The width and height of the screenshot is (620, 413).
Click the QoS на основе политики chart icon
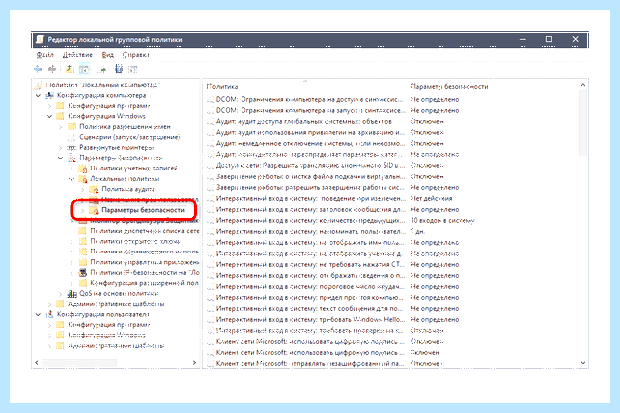tap(72, 294)
